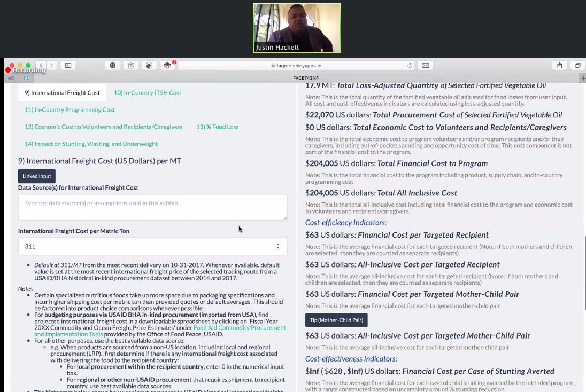
Task: Click the $204,005 Total All Inclusive Cost line
Action: point(381,193)
